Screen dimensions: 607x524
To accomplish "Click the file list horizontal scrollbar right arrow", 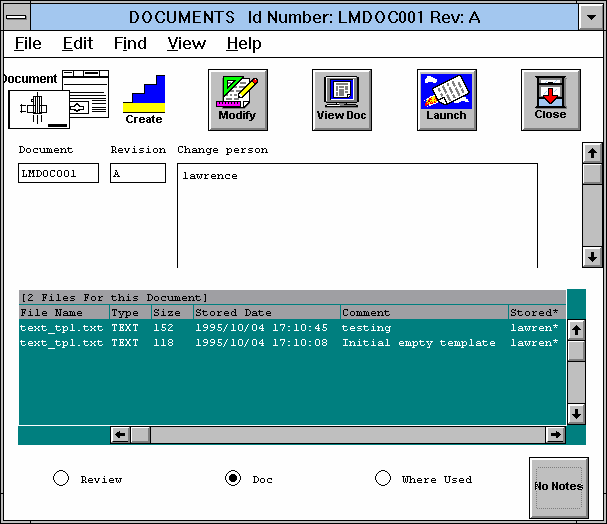I will [555, 435].
